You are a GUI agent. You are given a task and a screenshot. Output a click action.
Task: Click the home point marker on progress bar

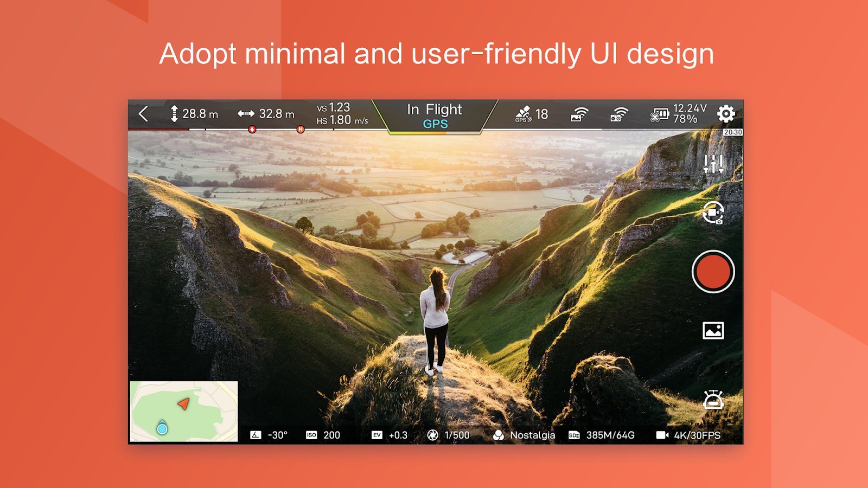coord(300,130)
